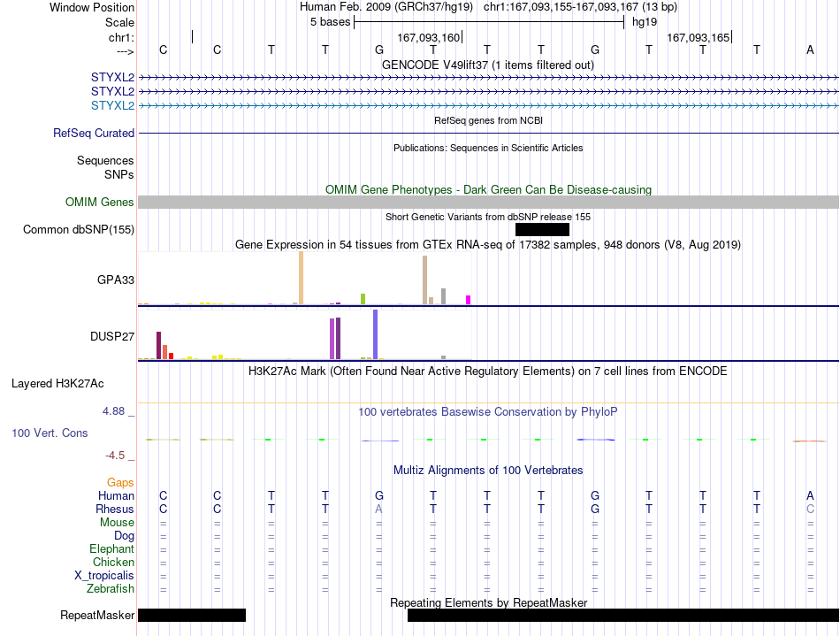The image size is (840, 636).
Task: Click 'Repeating Elements by RepeatMasker' title
Action: [489, 602]
